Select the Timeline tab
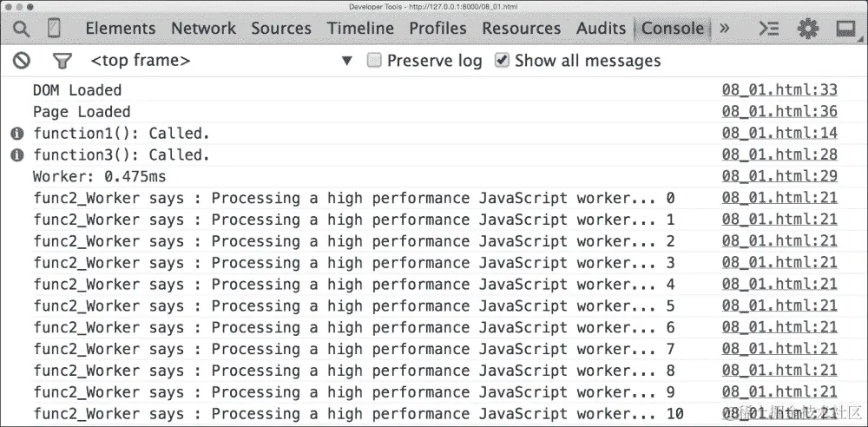The image size is (868, 427). [x=360, y=29]
